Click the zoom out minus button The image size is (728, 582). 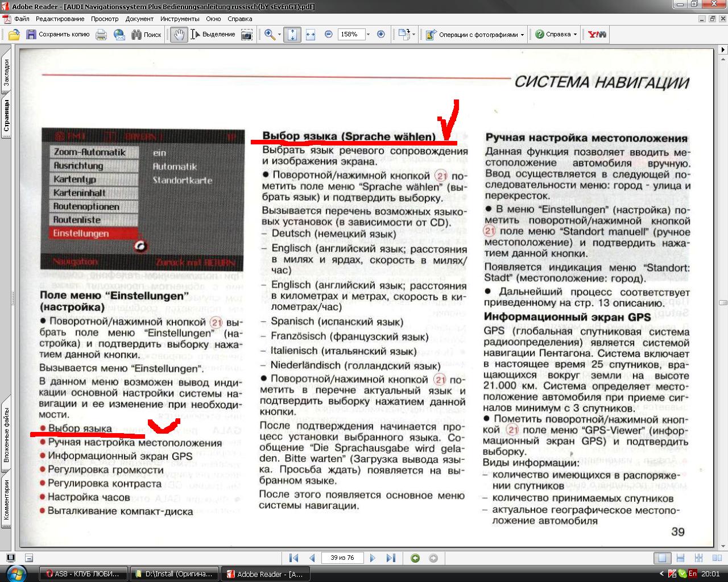click(328, 35)
